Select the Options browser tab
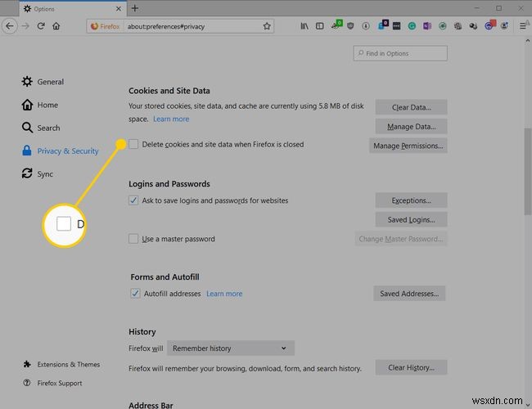The width and height of the screenshot is (532, 409). pyautogui.click(x=73, y=9)
